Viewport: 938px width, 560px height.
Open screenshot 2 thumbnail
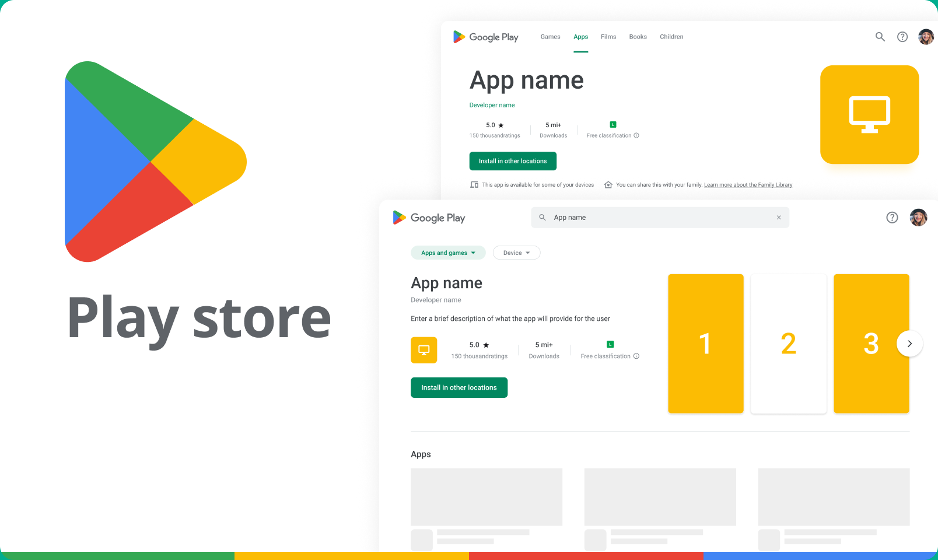789,344
